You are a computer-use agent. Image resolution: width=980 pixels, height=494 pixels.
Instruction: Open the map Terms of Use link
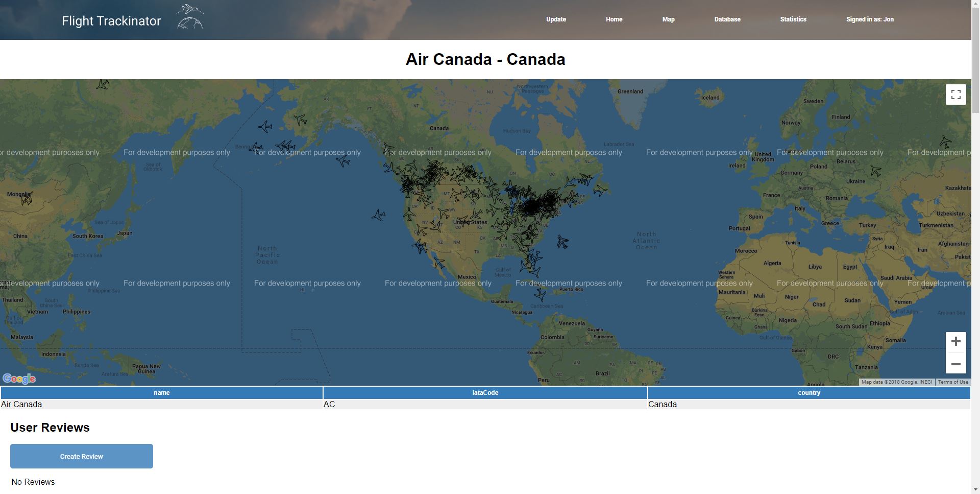point(952,382)
